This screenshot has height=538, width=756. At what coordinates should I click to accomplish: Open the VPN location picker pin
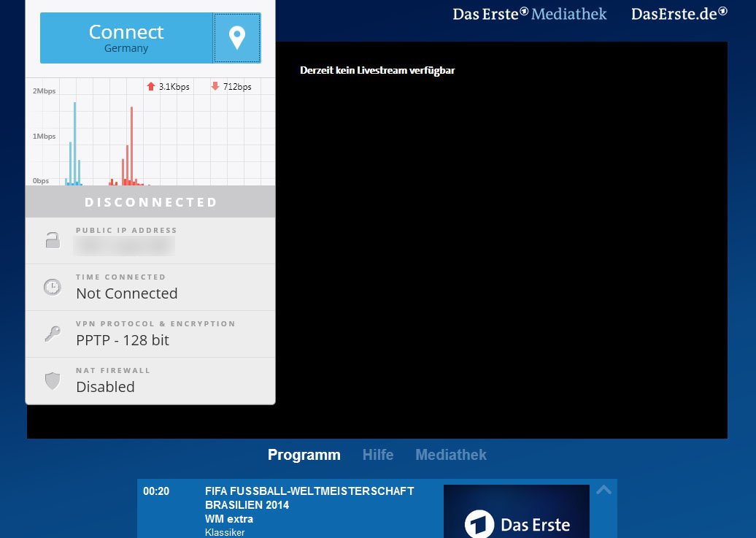coord(236,38)
